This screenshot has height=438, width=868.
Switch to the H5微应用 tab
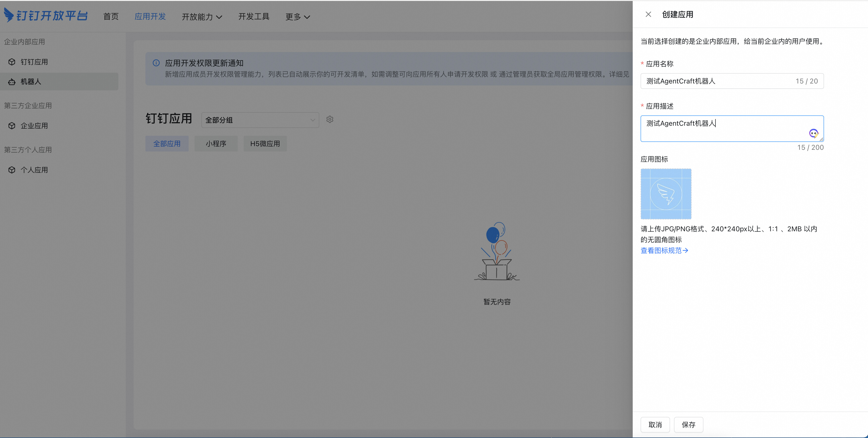coord(265,144)
